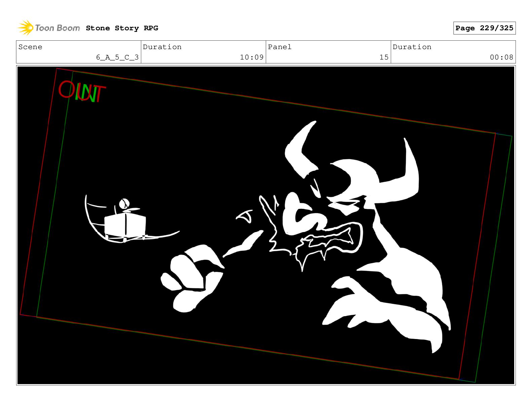Click the 'Page 229/325' box
The width and height of the screenshot is (532, 412).
484,28
